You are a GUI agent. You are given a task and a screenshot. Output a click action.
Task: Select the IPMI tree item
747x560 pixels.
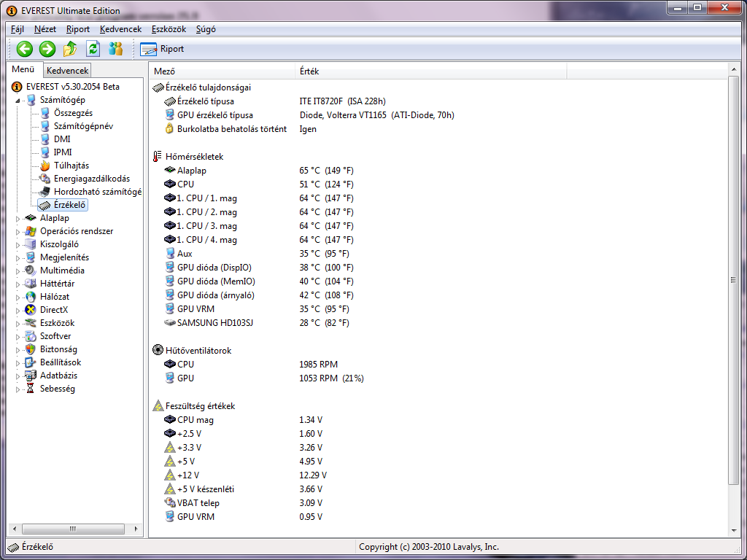pos(63,152)
